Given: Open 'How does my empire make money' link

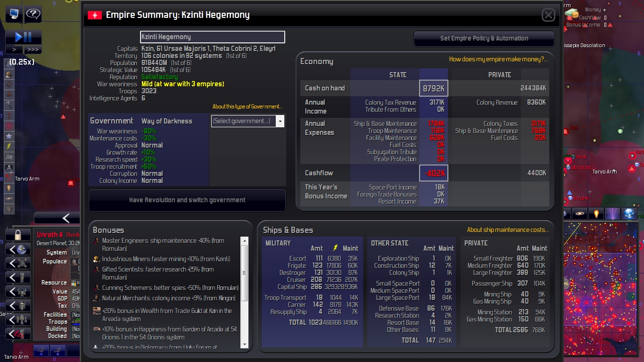Looking at the screenshot, I should (x=498, y=59).
